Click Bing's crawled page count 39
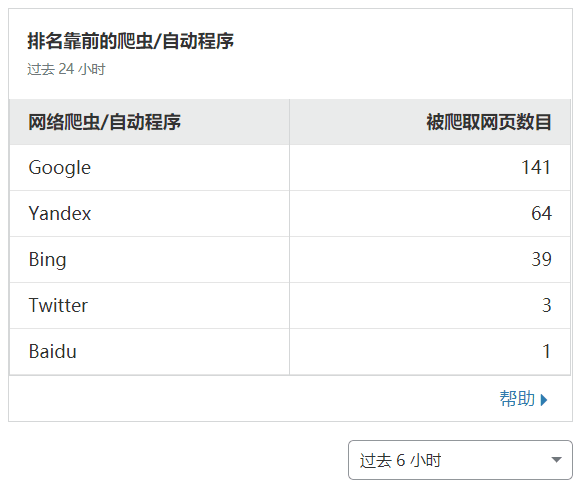581x482 pixels. coord(541,259)
